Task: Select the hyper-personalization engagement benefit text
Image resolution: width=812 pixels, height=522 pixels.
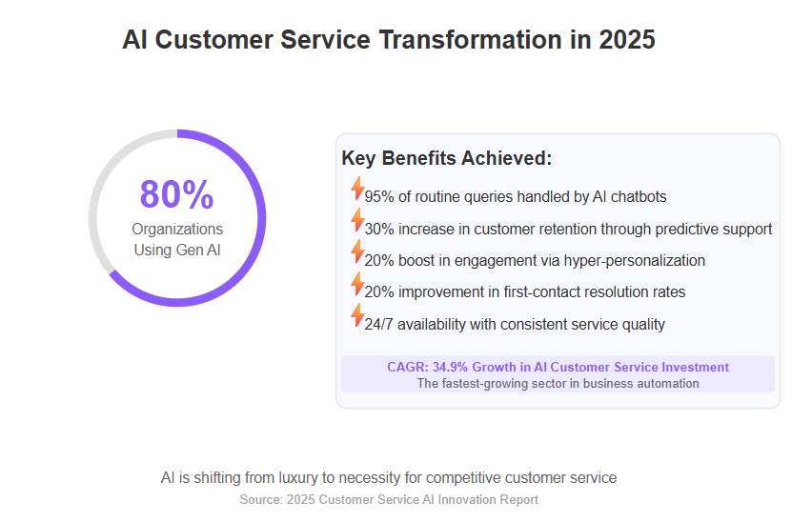Action: (x=535, y=260)
